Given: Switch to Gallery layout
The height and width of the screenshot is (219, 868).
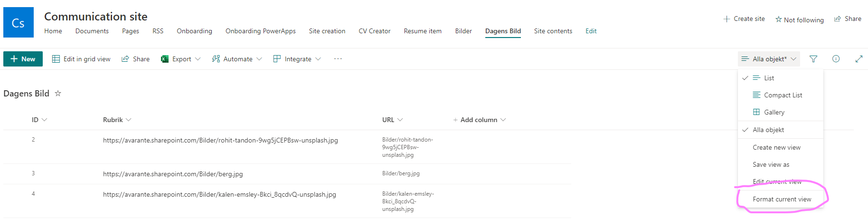Looking at the screenshot, I should pyautogui.click(x=774, y=112).
